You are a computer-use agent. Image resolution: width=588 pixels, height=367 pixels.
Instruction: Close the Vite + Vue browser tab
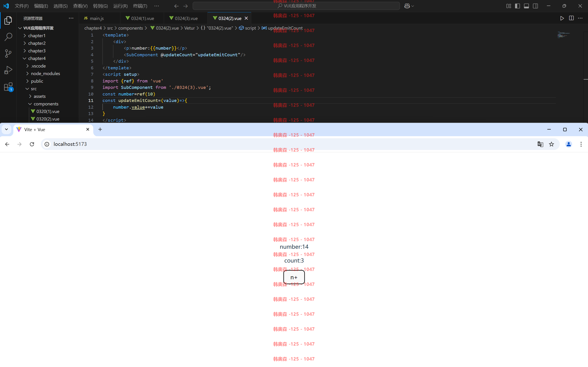(x=88, y=129)
